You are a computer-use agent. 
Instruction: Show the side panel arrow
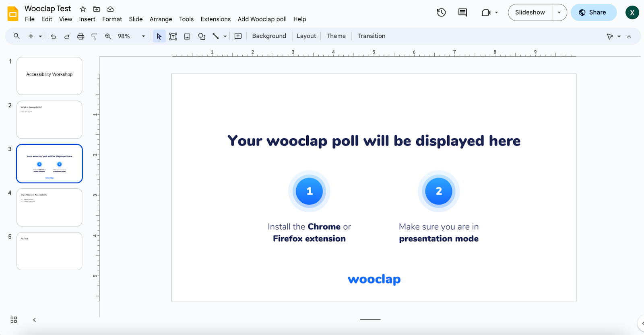[x=642, y=323]
